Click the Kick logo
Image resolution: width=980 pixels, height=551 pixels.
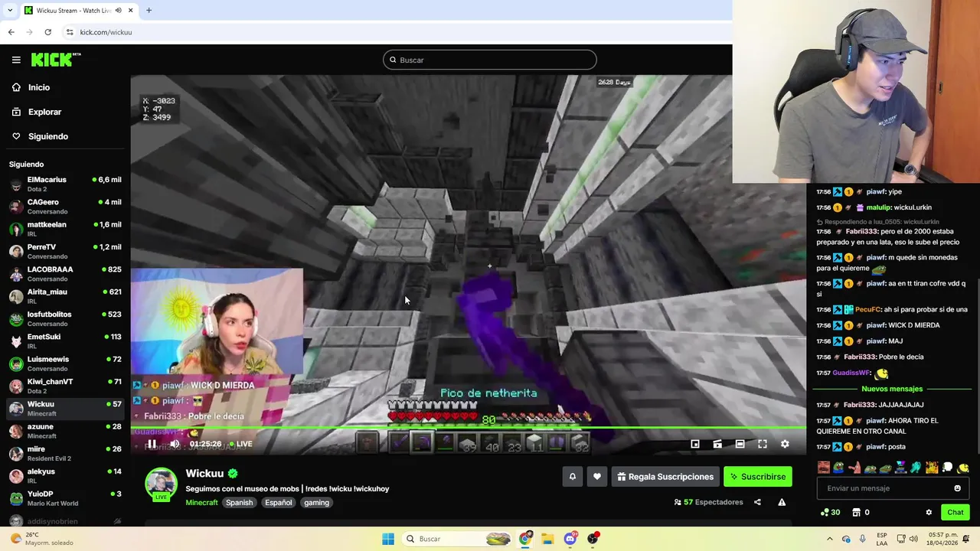pyautogui.click(x=56, y=60)
